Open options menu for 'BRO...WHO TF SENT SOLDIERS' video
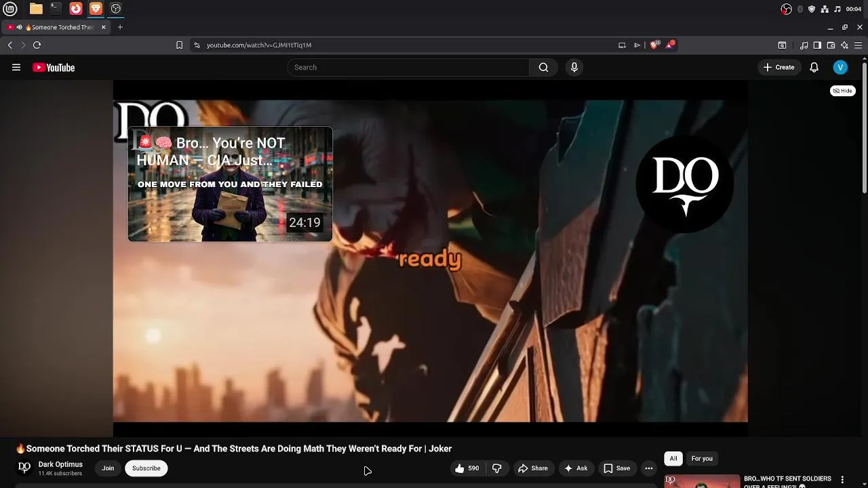The width and height of the screenshot is (868, 488). 842,480
